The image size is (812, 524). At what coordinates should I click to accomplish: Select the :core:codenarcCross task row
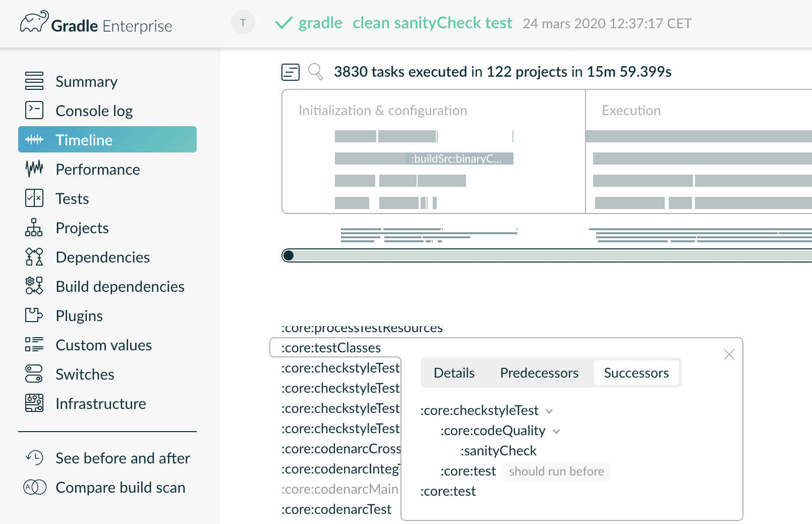point(341,449)
